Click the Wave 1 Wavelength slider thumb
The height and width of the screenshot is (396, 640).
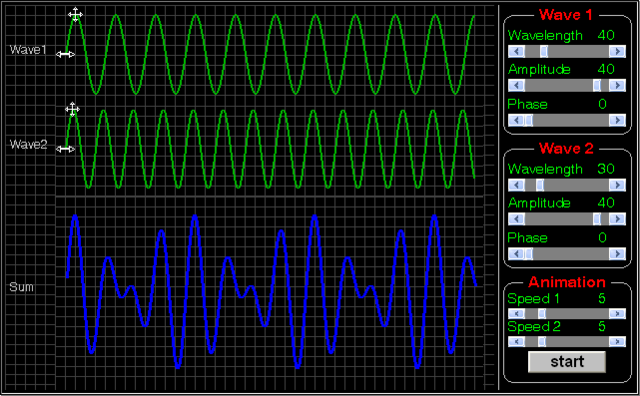click(x=544, y=51)
